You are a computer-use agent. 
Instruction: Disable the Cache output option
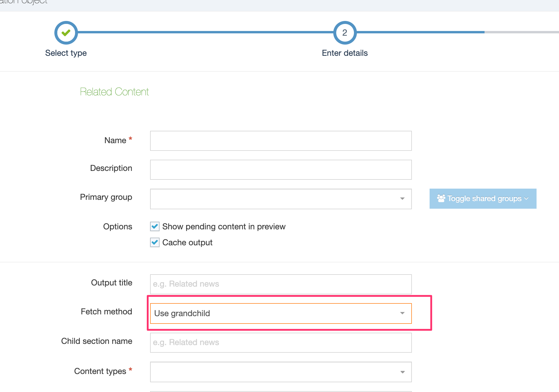(155, 242)
